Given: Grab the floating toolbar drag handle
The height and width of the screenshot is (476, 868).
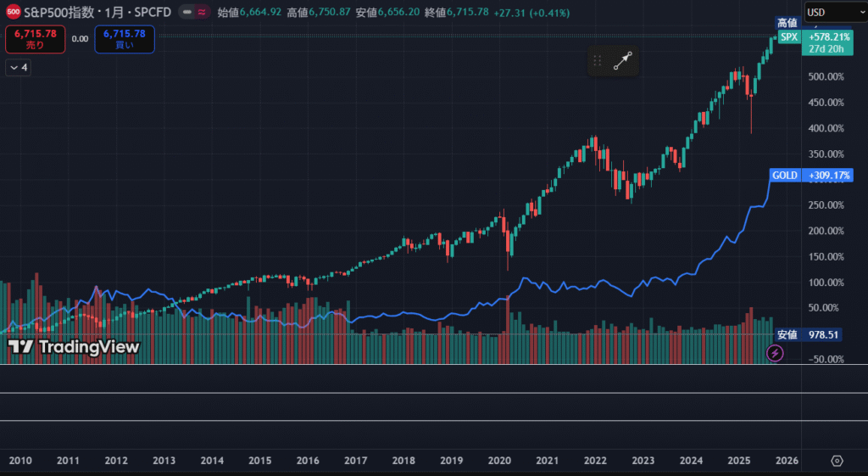Looking at the screenshot, I should coord(598,61).
